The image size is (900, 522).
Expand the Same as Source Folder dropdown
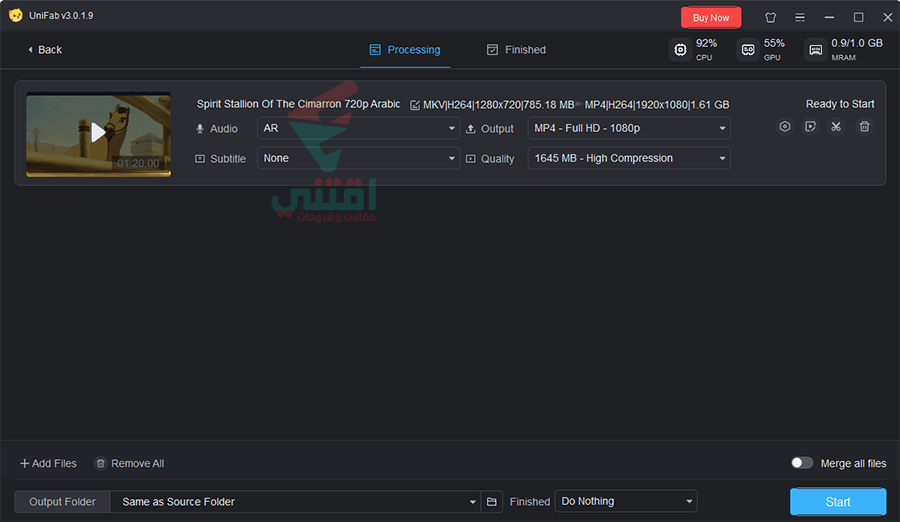coord(296,501)
